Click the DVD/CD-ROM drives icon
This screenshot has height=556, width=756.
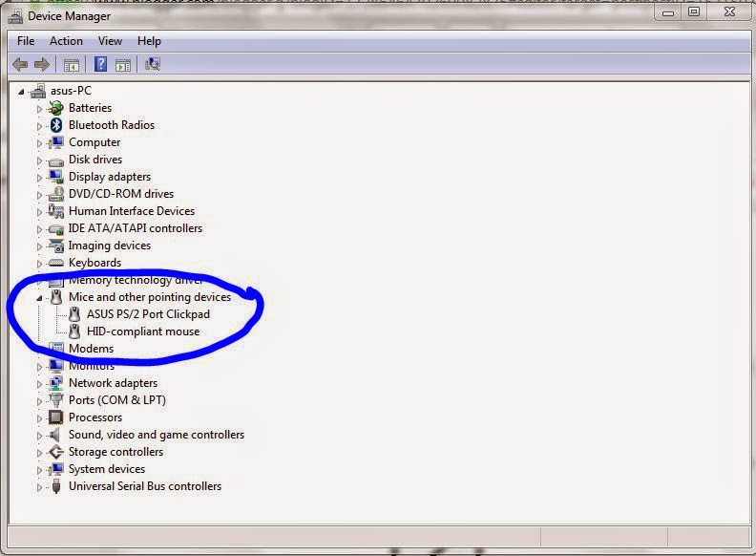[56, 194]
